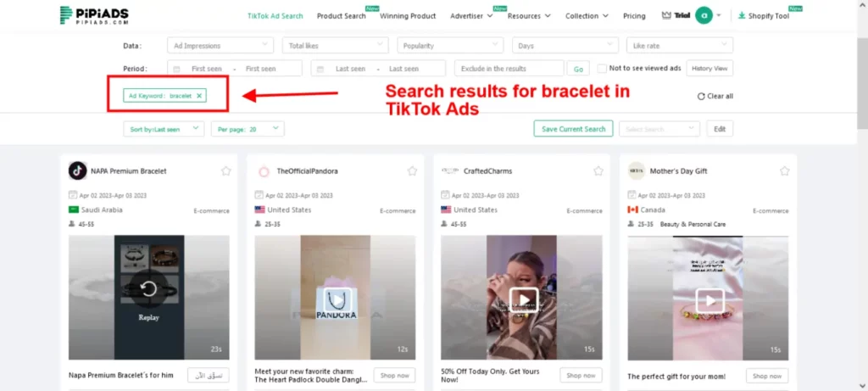Screen dimensions: 868x391
Task: Click Save Current Search button
Action: click(x=574, y=129)
